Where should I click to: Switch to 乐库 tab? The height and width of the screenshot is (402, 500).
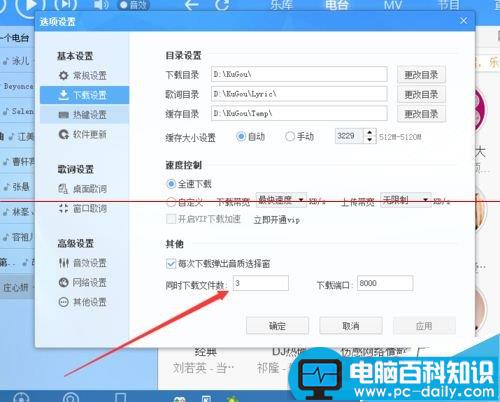click(281, 5)
